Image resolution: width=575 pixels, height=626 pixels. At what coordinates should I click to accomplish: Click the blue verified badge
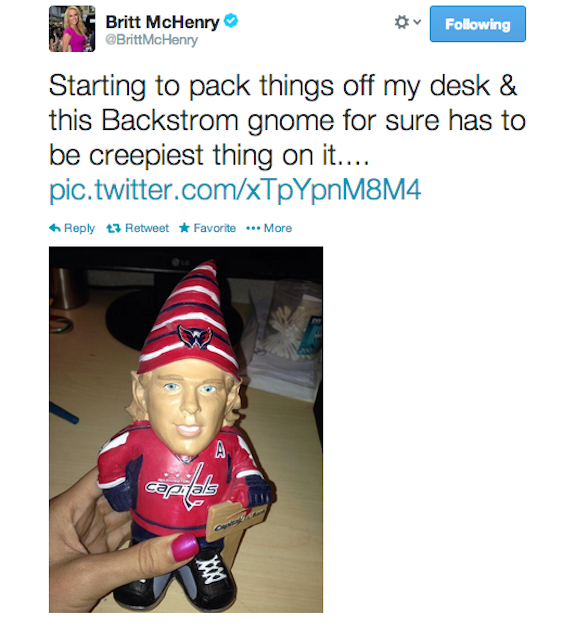pyautogui.click(x=231, y=21)
